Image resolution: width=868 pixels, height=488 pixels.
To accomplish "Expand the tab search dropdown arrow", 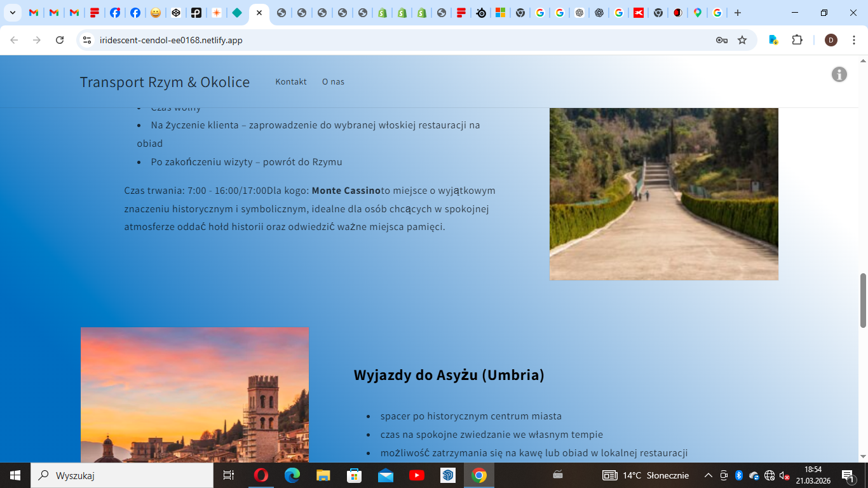I will (x=12, y=13).
